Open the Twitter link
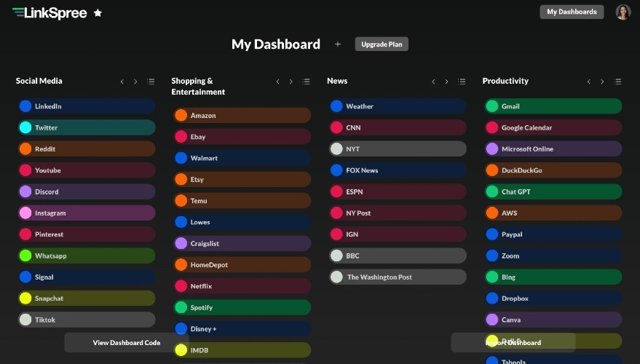This screenshot has width=640, height=364. [87, 127]
